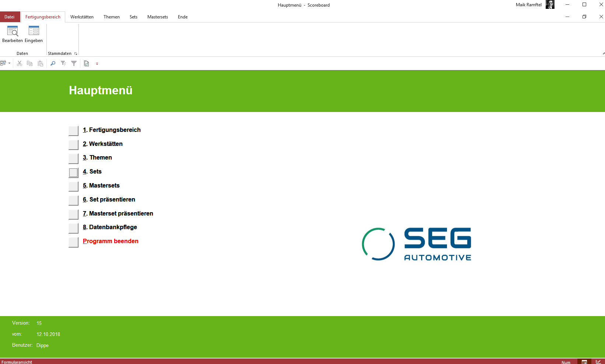
Task: Open the customize quick access toolbar arrow
Action: [x=97, y=63]
